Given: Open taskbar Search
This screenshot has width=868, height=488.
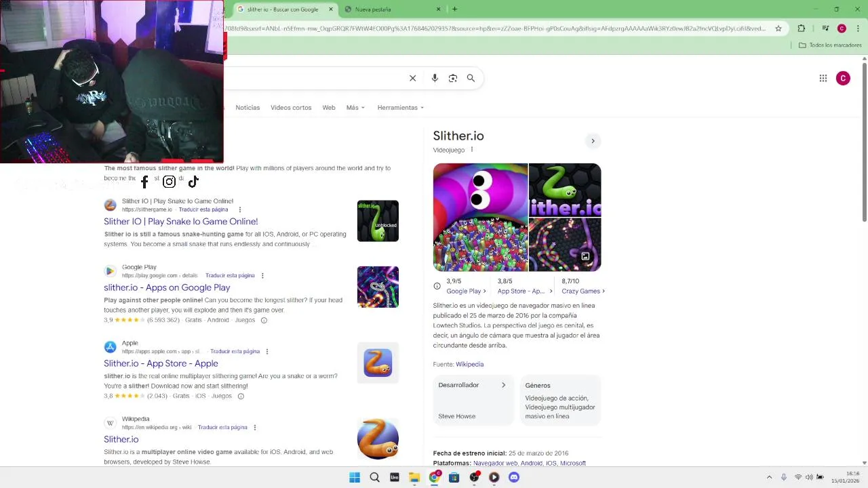Looking at the screenshot, I should click(x=374, y=477).
